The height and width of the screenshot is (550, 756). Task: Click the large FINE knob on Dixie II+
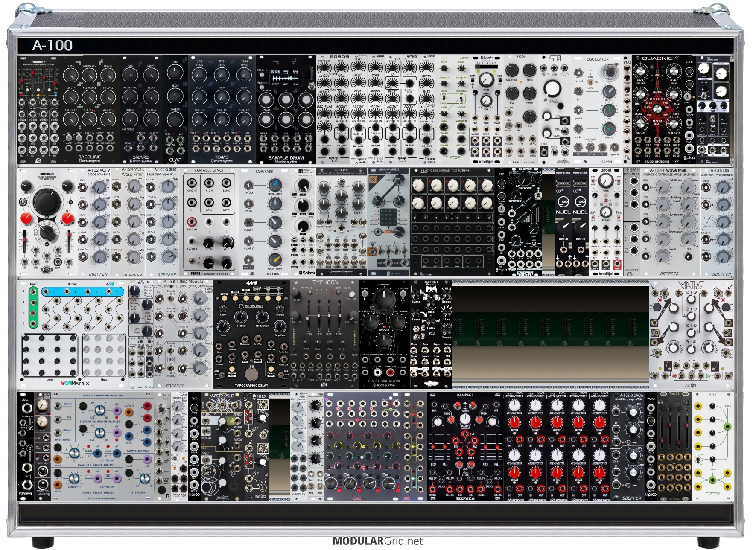487,80
